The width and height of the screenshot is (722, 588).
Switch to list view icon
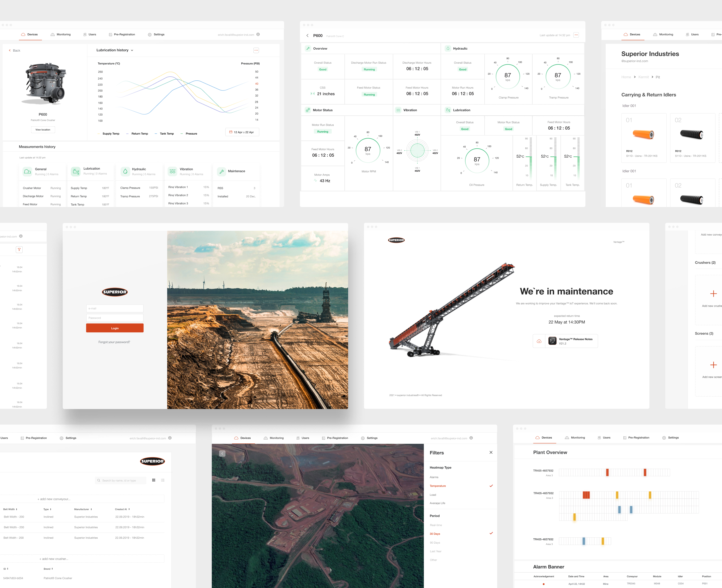(x=163, y=480)
